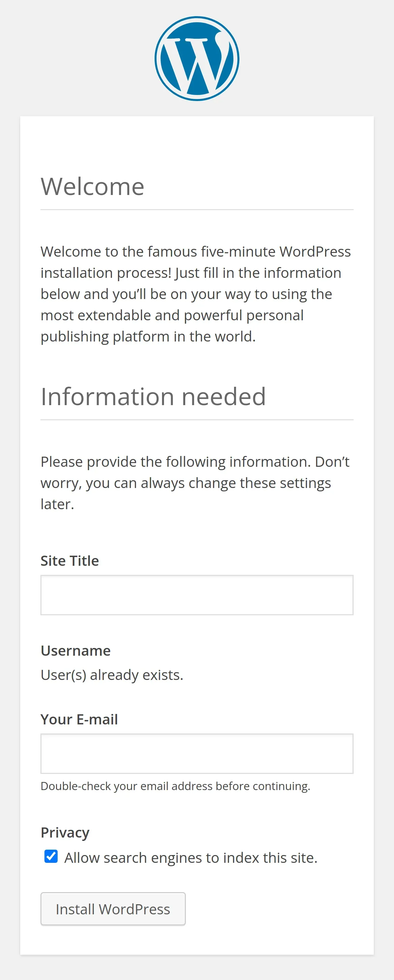The image size is (394, 980).
Task: Click the 'User(s) already exists.' message
Action: tap(112, 675)
